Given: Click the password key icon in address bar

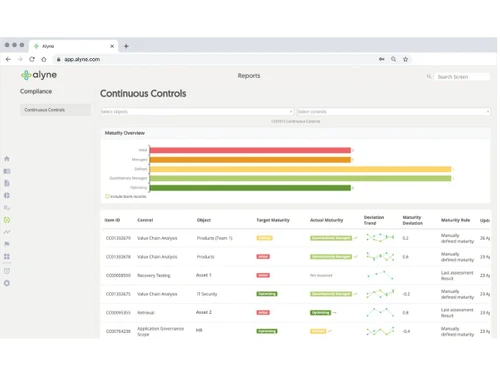Looking at the screenshot, I should pyautogui.click(x=382, y=59).
